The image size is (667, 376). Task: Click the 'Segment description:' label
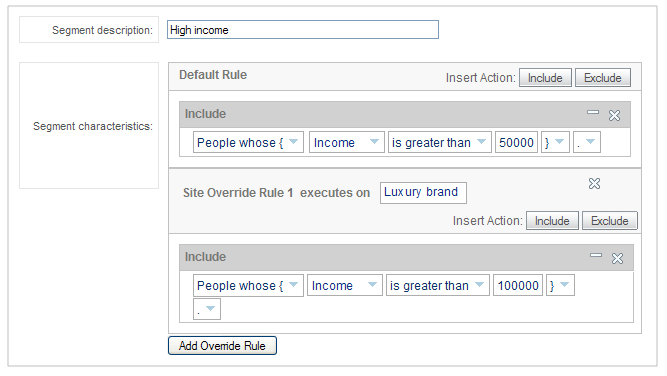pos(102,30)
